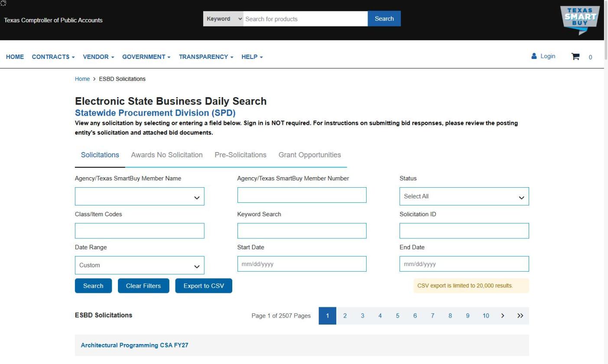Go to results page 2
The height and width of the screenshot is (364, 608).
pyautogui.click(x=345, y=315)
